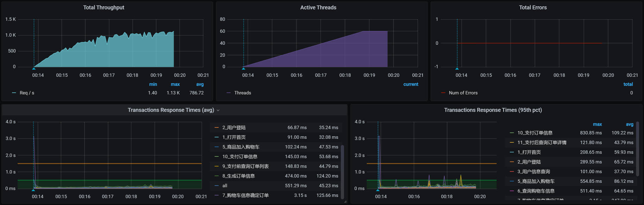The height and width of the screenshot is (205, 644).
Task: Open color swatch for Req / s series
Action: [14, 93]
